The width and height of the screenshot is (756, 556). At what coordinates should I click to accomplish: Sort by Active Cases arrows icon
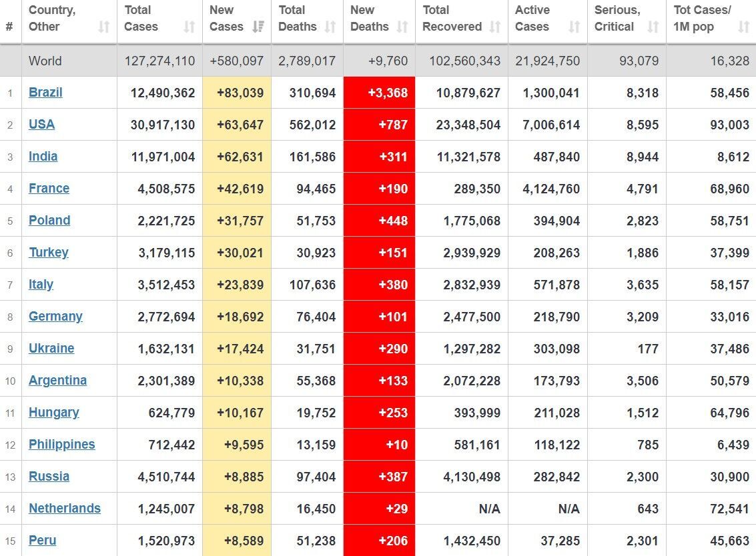point(574,27)
